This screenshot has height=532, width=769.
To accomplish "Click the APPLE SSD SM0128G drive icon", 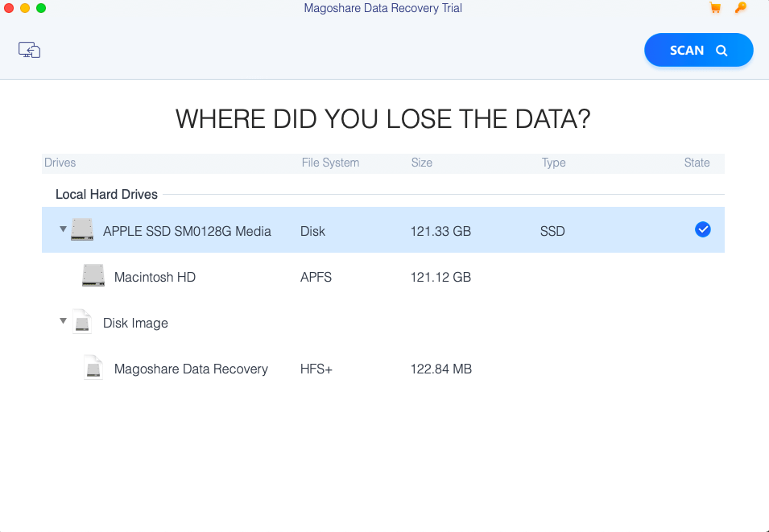I will [x=82, y=230].
